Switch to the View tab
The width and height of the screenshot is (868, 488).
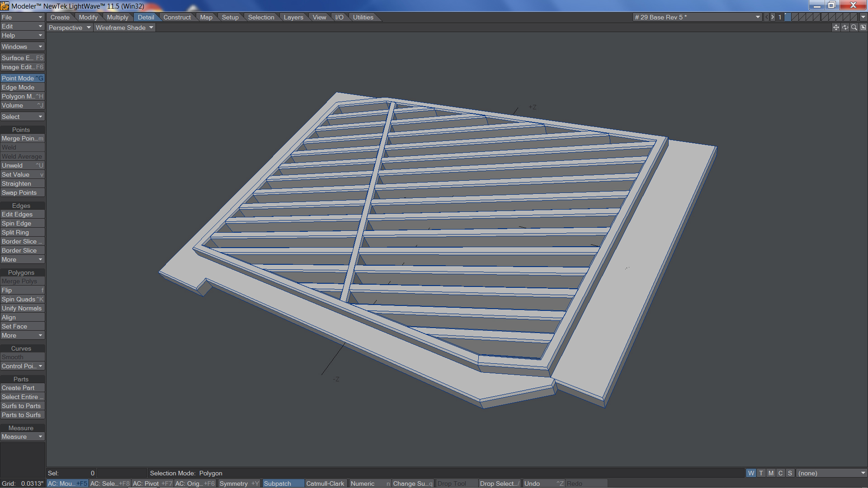click(319, 17)
